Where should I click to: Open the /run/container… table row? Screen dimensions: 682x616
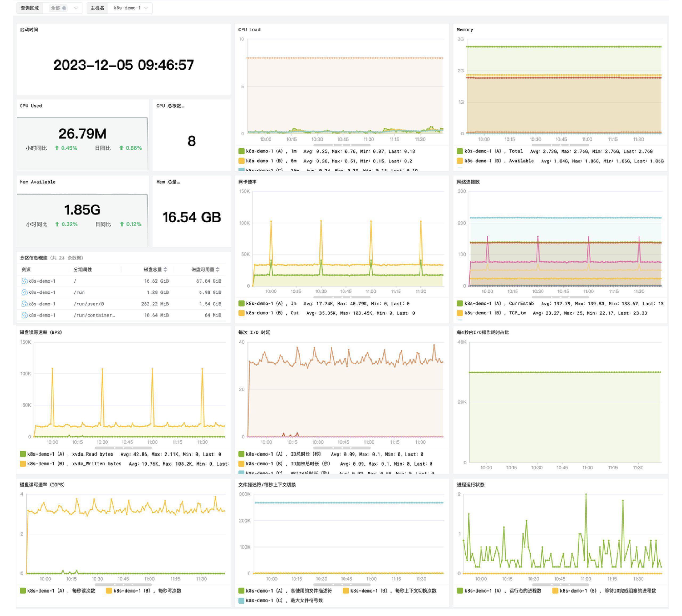(x=94, y=315)
